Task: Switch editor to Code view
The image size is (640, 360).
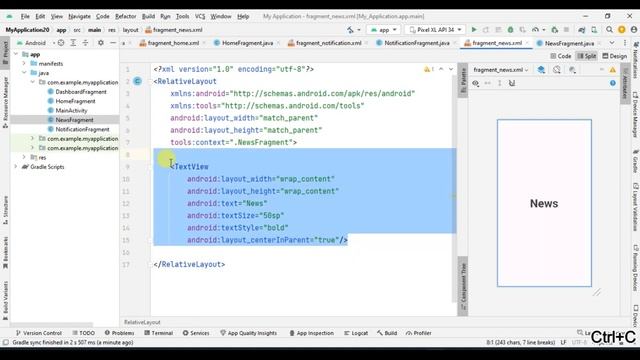Action: (x=561, y=56)
